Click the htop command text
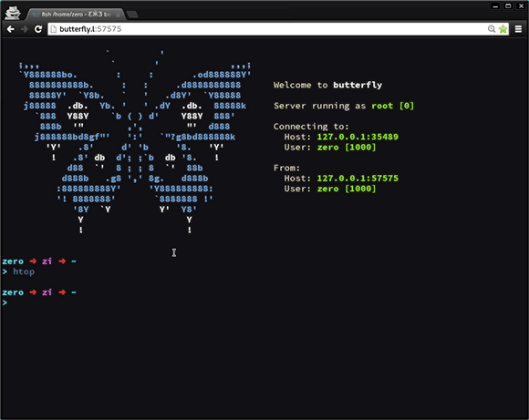This screenshot has height=420, width=529. pyautogui.click(x=24, y=271)
